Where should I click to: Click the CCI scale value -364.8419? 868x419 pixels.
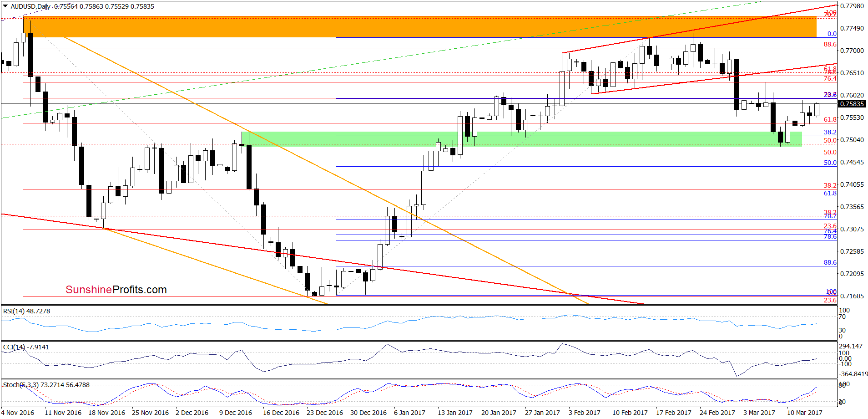pyautogui.click(x=853, y=374)
